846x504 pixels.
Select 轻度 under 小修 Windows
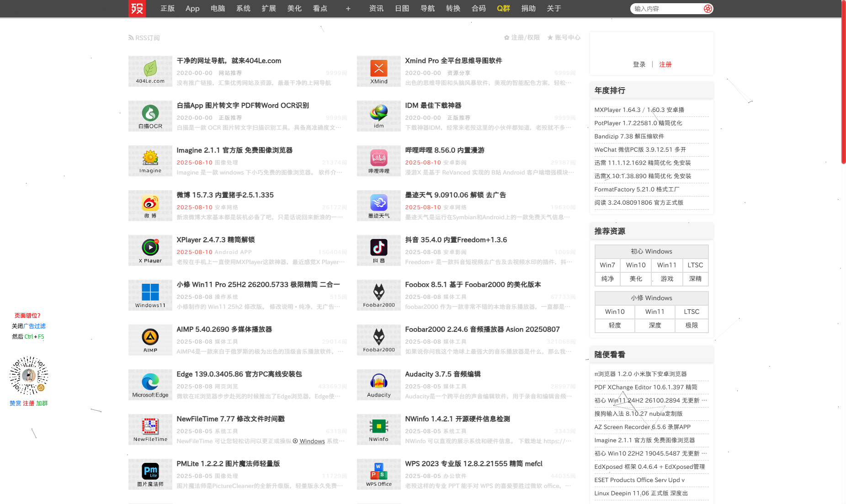point(615,325)
